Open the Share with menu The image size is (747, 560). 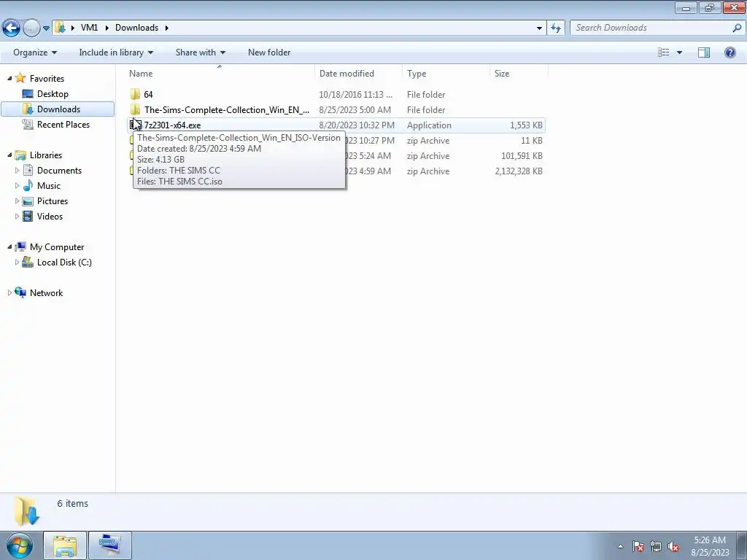point(201,52)
